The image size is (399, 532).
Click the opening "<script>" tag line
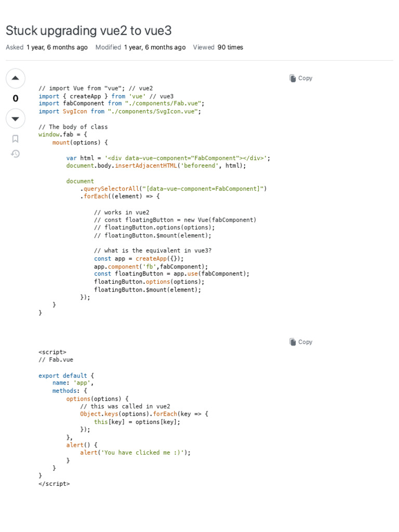[52, 352]
